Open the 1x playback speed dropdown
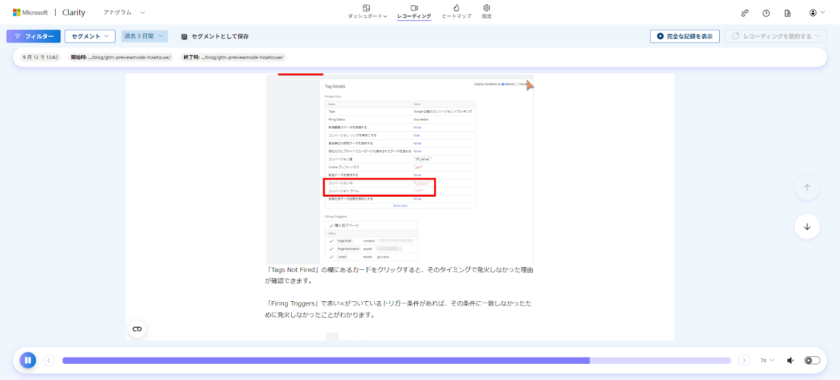The width and height of the screenshot is (840, 380). pyautogui.click(x=768, y=360)
